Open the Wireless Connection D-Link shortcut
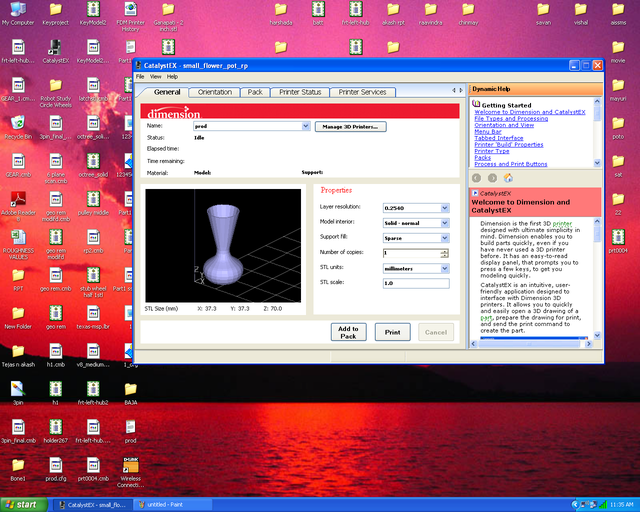The image size is (640, 512). coord(131,472)
